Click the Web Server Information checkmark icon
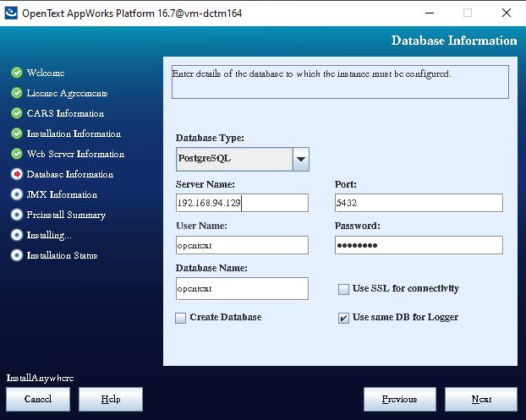 (17, 154)
